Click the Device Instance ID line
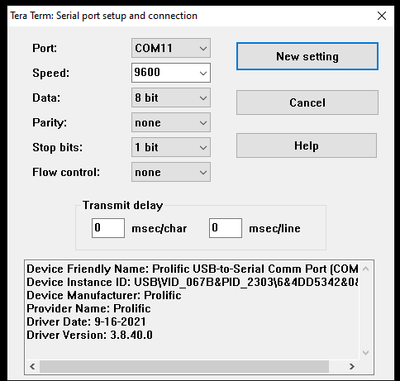Image resolution: width=400 pixels, height=381 pixels. click(x=192, y=282)
